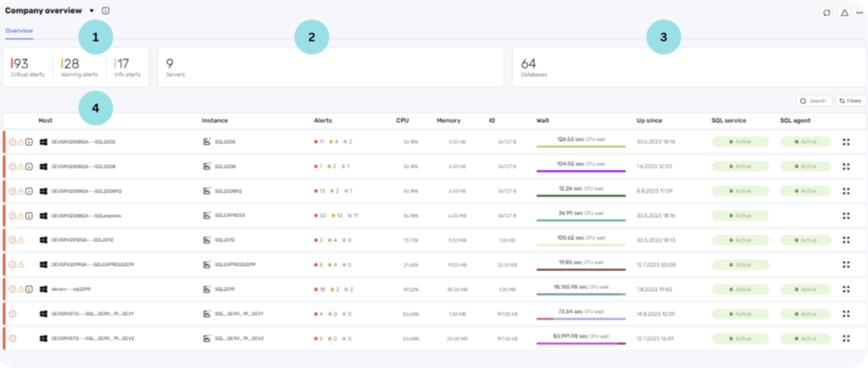Screen dimensions: 868x368
Task: Open the 64 Databases summary card
Action: 688,67
